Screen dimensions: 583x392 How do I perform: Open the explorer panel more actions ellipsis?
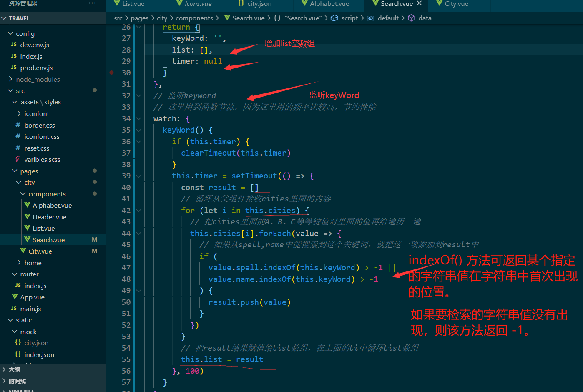pos(92,3)
